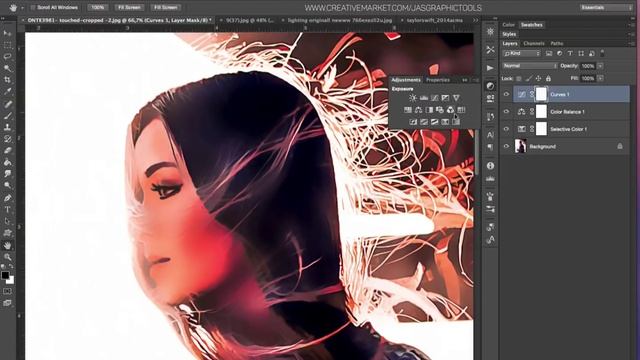The width and height of the screenshot is (640, 360).
Task: Open the Adjustments panel menu
Action: pyautogui.click(x=476, y=80)
